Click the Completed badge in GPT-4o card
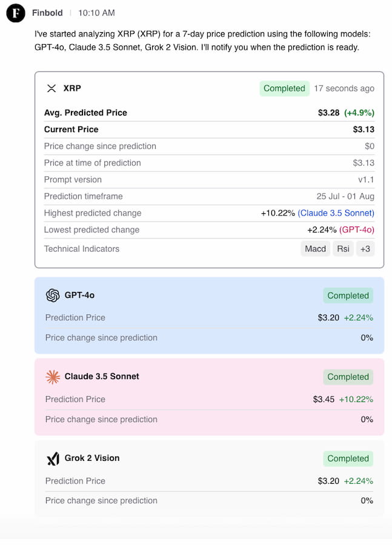This screenshot has height=545, width=392. pyautogui.click(x=348, y=296)
